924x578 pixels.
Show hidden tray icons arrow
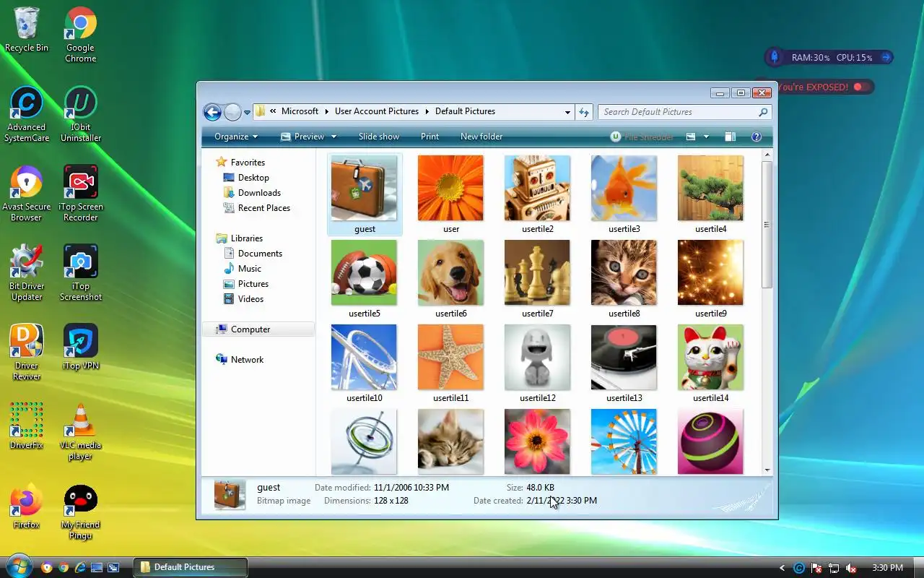click(x=783, y=568)
